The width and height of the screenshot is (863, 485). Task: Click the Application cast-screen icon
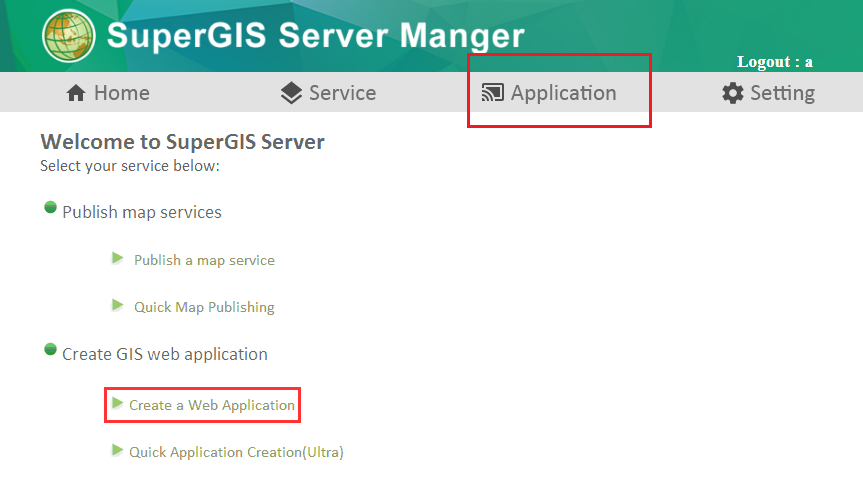coord(493,92)
